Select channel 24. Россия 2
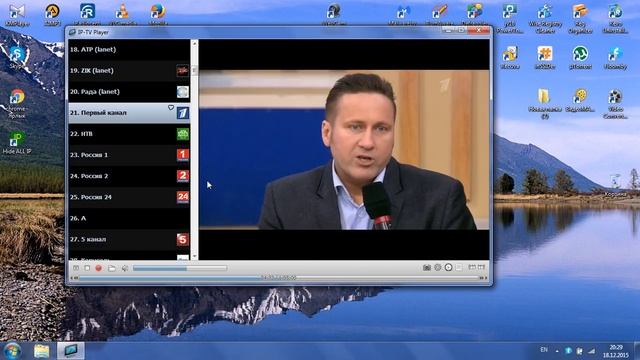 click(129, 176)
